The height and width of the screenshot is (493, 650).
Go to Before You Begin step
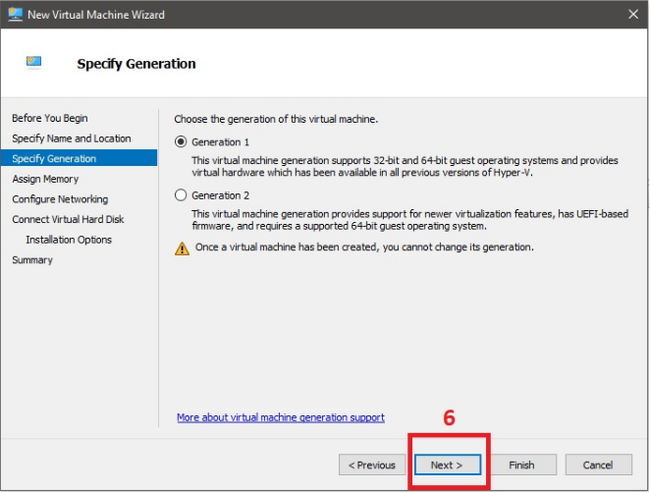coord(50,118)
